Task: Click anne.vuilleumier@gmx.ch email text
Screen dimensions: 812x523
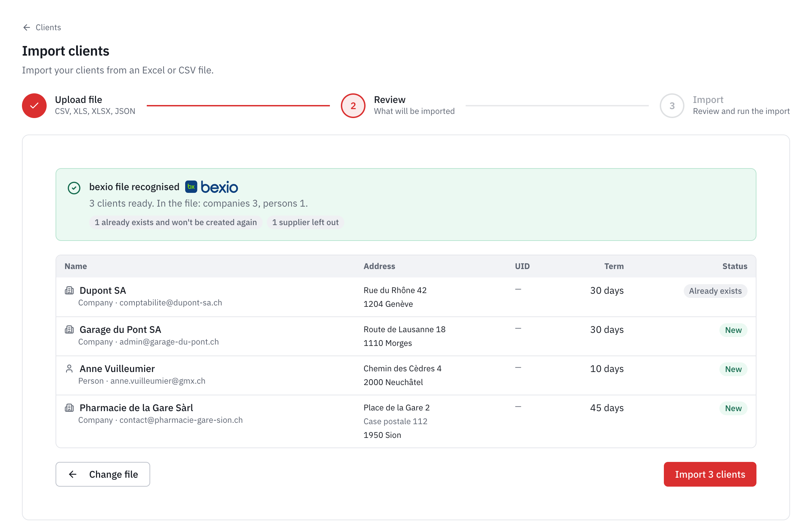Action: (158, 381)
